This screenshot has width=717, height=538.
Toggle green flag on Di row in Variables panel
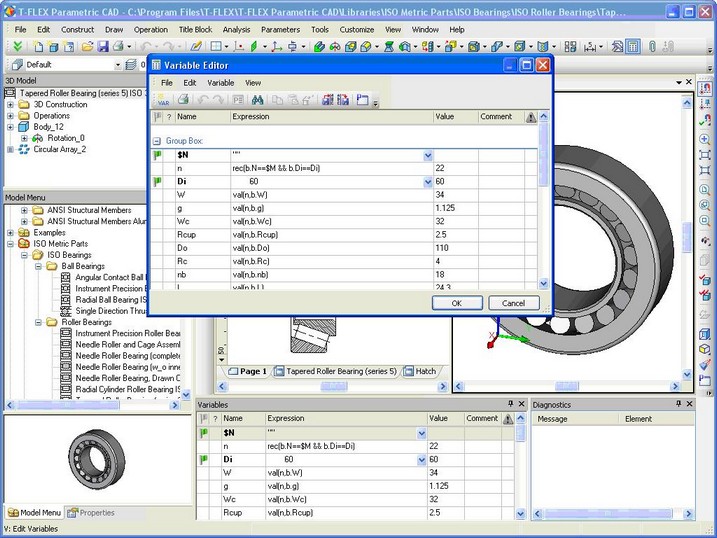tap(204, 459)
